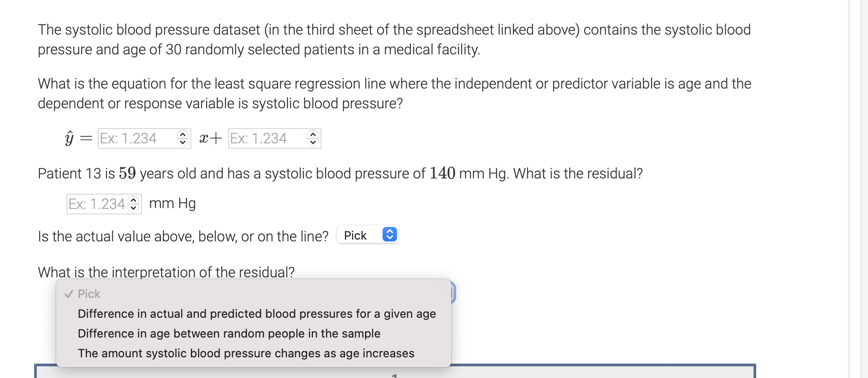Decrement the intercept value with its down arrow
The image size is (868, 378).
click(x=313, y=142)
